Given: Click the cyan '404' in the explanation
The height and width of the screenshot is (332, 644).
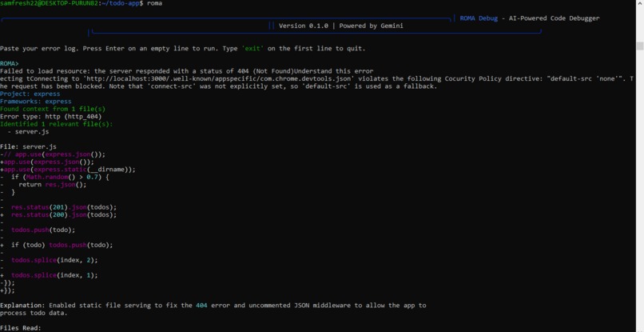Looking at the screenshot, I should pos(201,306).
